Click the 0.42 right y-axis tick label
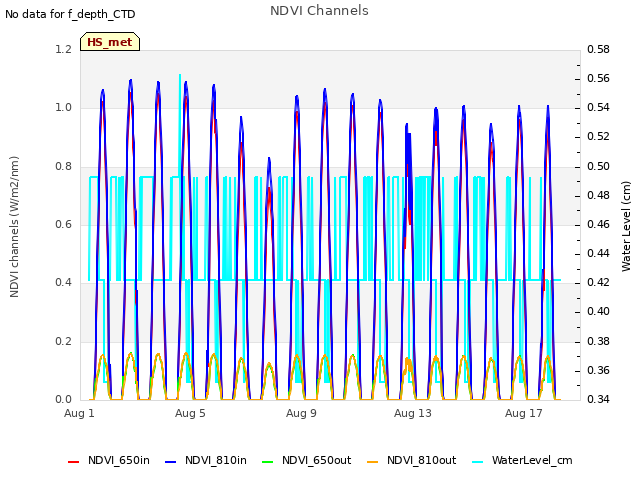 [598, 282]
